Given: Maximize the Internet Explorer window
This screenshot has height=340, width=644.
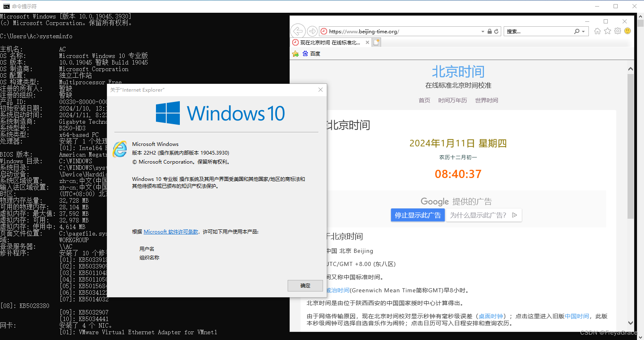Looking at the screenshot, I should pyautogui.click(x=606, y=21).
